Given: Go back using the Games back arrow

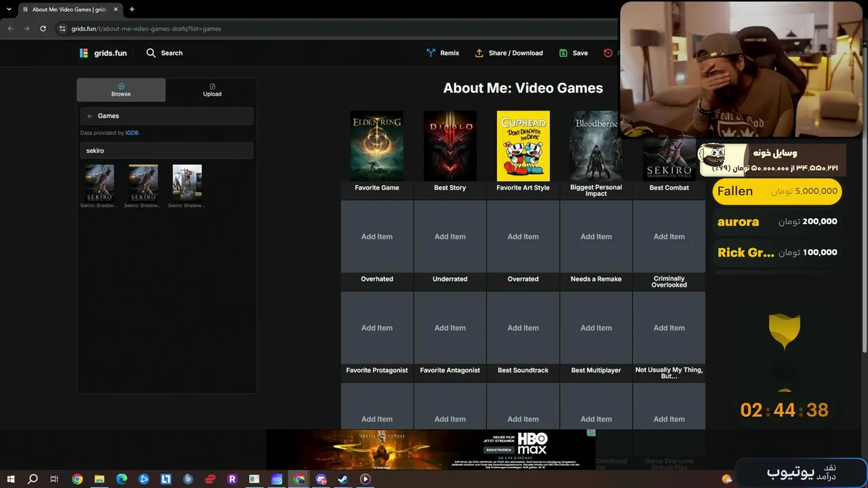Looking at the screenshot, I should 90,116.
